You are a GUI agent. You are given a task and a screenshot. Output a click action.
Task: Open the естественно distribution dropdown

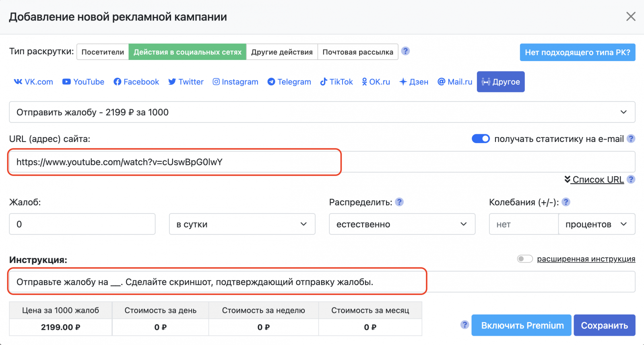coord(402,224)
